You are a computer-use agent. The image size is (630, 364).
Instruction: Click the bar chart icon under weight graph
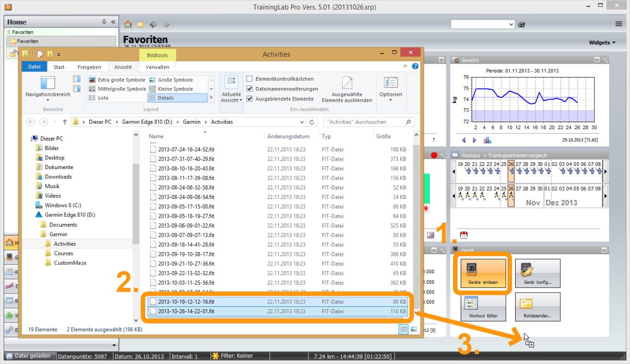pyautogui.click(x=487, y=140)
